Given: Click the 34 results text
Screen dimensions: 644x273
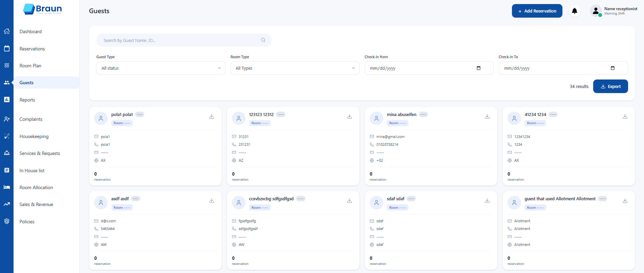Looking at the screenshot, I should click(579, 86).
